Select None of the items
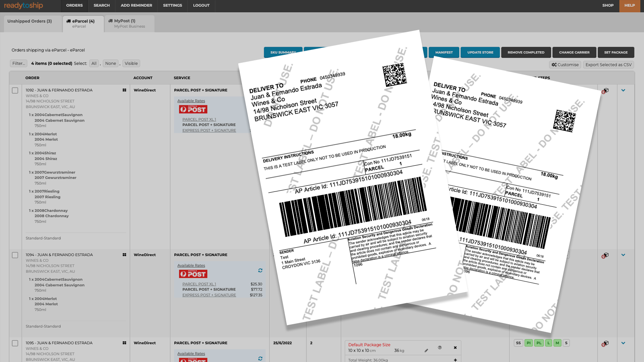The height and width of the screenshot is (362, 644). pos(111,64)
